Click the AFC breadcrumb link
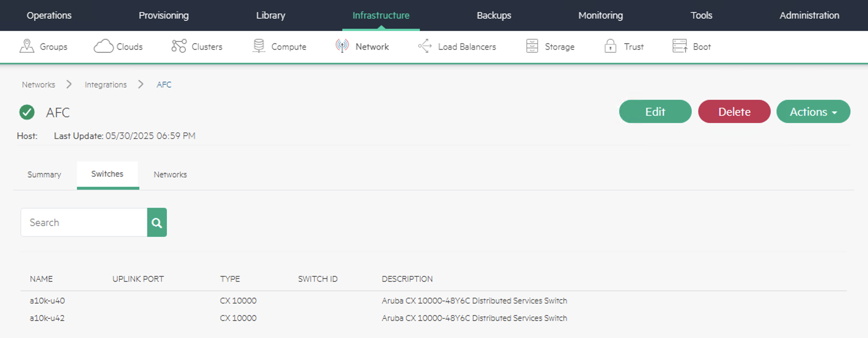 164,84
